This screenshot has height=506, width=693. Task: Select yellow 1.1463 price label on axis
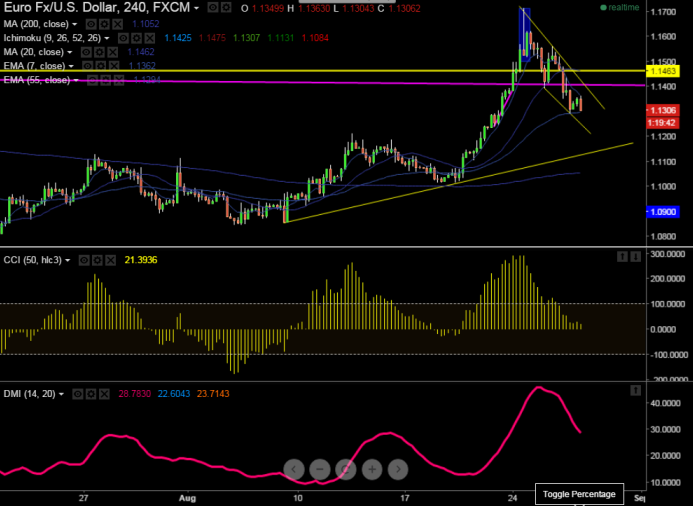663,71
